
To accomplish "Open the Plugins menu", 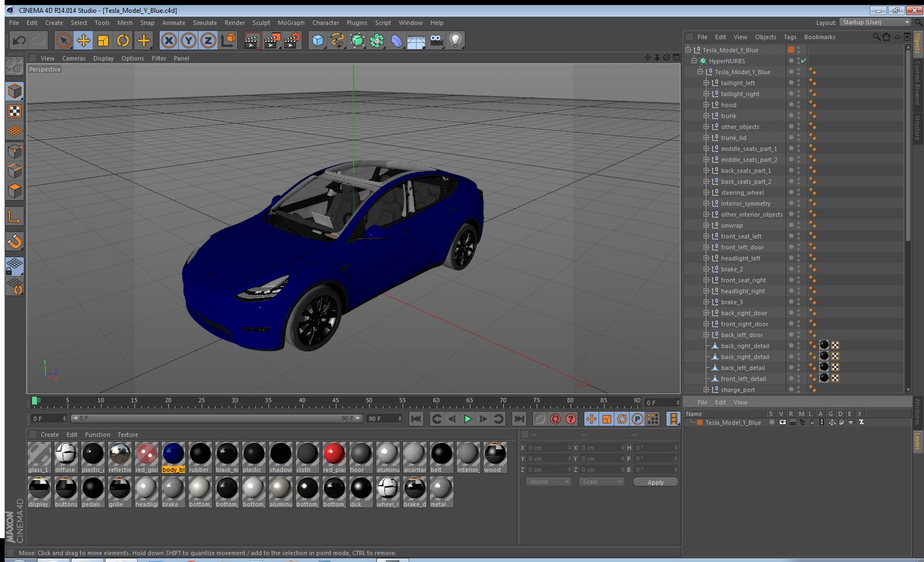I will click(x=357, y=22).
